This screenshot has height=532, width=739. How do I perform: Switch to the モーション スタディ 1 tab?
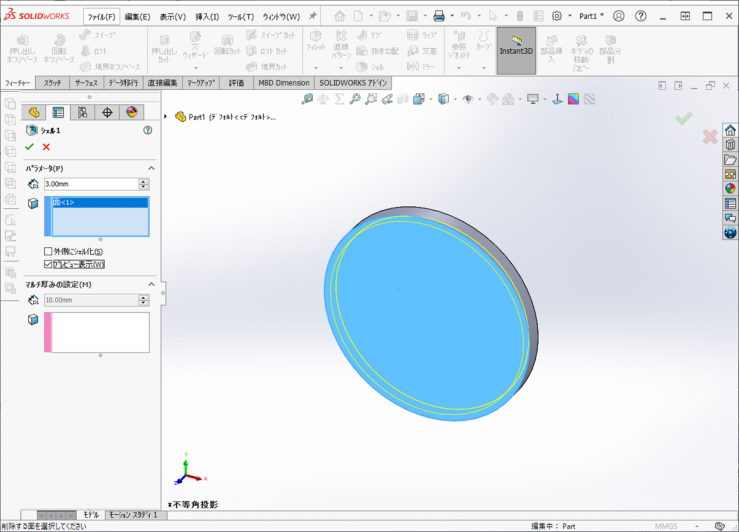pyautogui.click(x=133, y=515)
